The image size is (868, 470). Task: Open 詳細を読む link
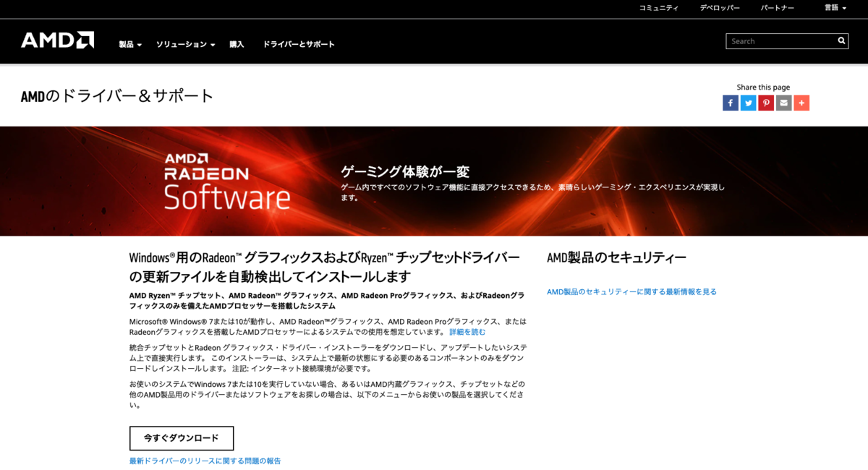(467, 332)
